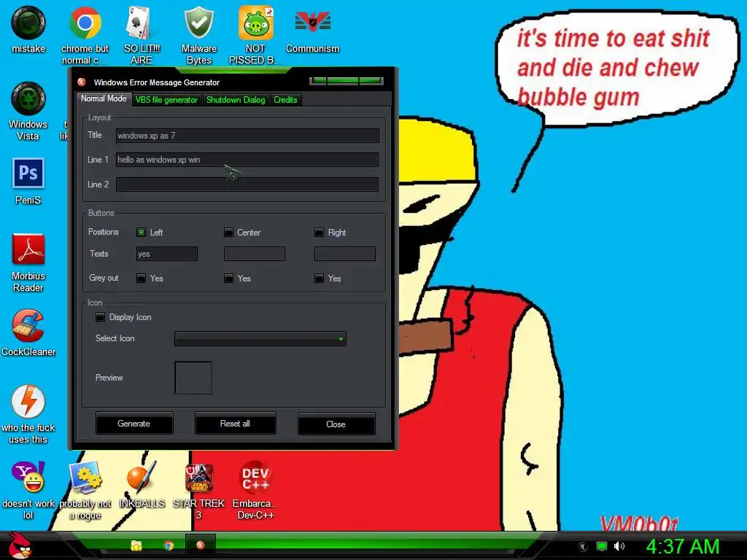Launch the CCleaner-style cleaner desktop icon
This screenshot has height=560, width=747.
(28, 332)
